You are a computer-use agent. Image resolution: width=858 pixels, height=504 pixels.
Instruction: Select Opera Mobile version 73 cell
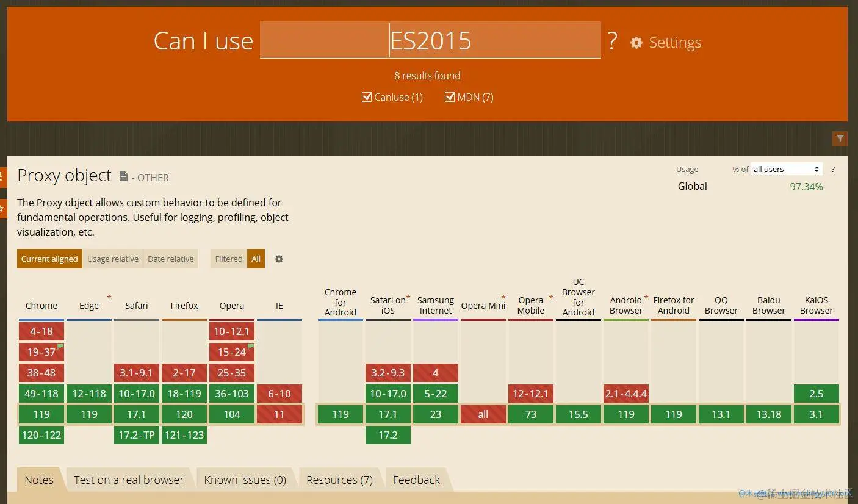tap(531, 414)
